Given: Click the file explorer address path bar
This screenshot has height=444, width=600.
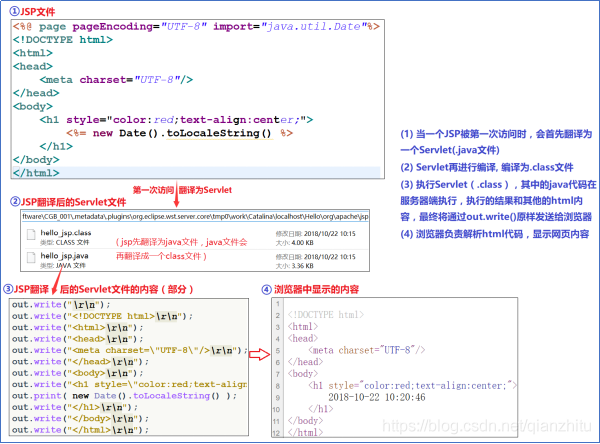Looking at the screenshot, I should click(x=195, y=217).
